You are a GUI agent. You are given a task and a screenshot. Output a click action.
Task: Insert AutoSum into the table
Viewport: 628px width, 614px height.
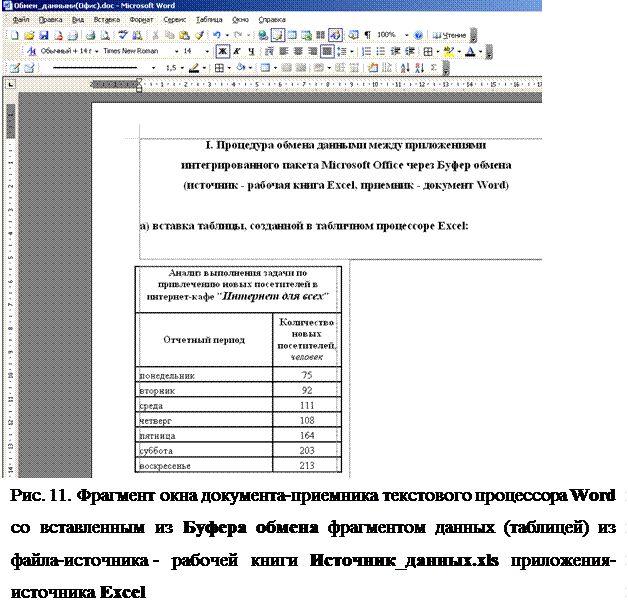[433, 67]
